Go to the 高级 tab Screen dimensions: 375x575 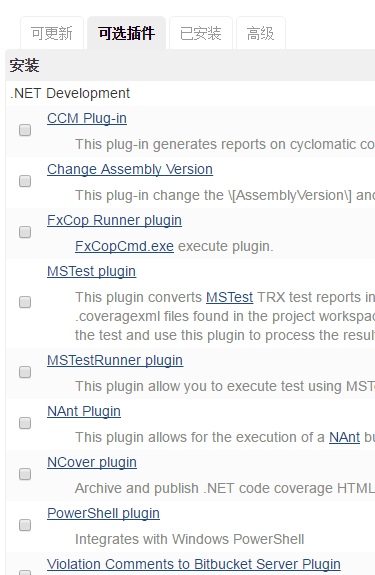(261, 33)
